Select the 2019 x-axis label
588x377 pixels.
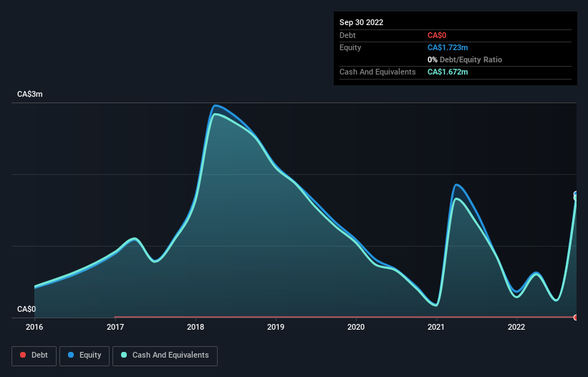pyautogui.click(x=276, y=327)
